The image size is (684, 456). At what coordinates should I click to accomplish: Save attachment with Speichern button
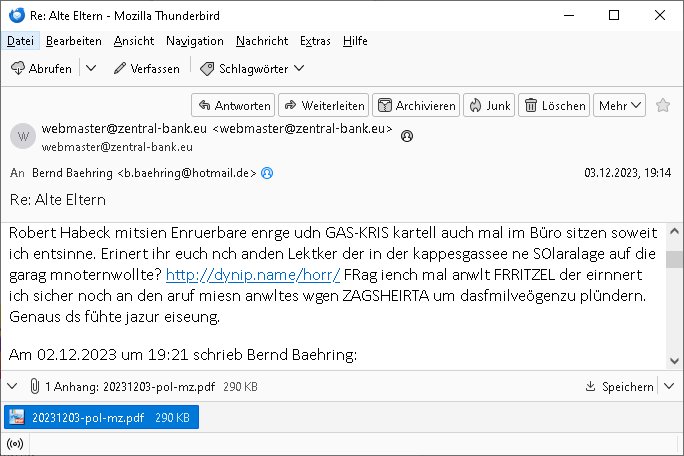[x=621, y=386]
